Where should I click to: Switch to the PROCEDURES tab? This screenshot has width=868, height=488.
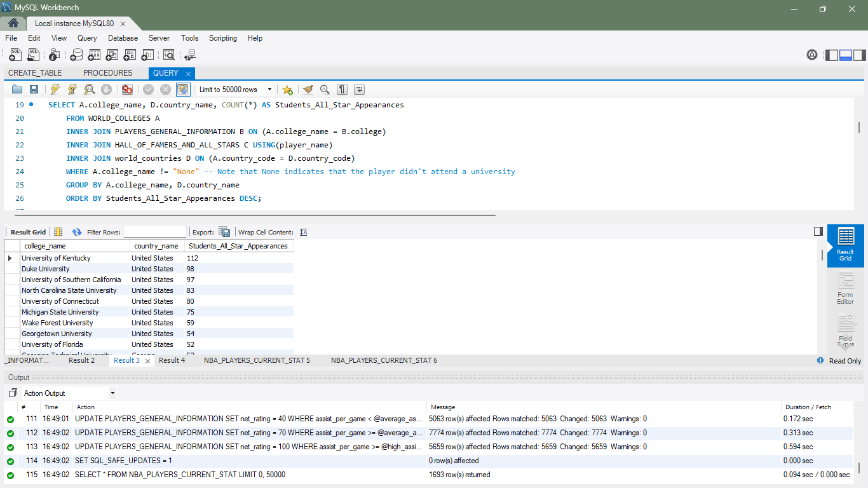coord(107,73)
